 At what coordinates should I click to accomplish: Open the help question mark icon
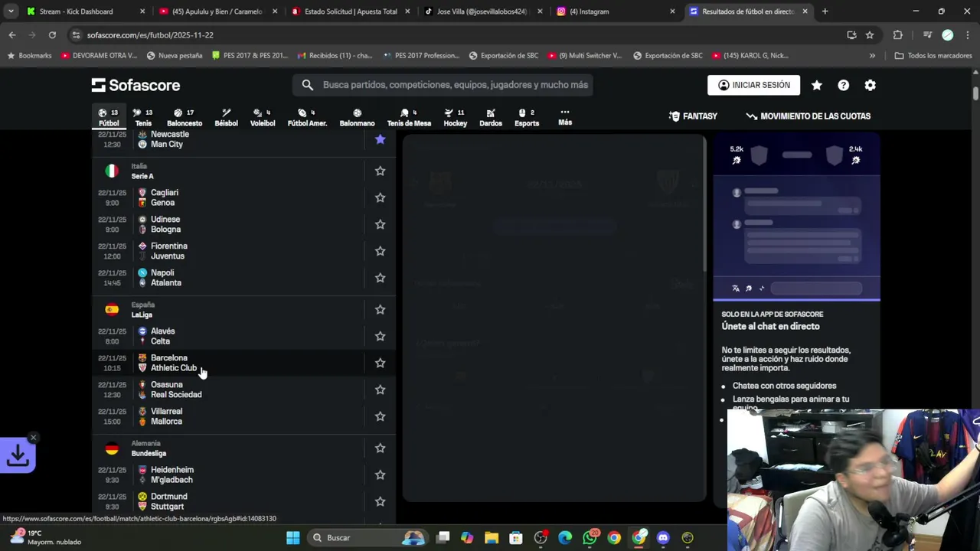843,85
